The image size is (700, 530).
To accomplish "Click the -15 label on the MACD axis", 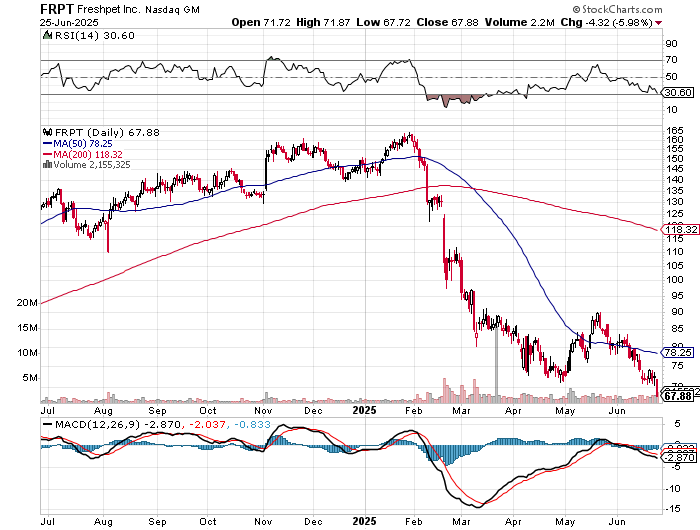I will [673, 509].
